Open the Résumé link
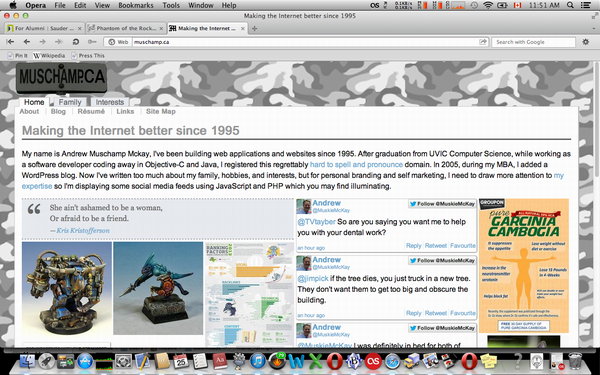Image resolution: width=600 pixels, height=375 pixels. (x=91, y=111)
